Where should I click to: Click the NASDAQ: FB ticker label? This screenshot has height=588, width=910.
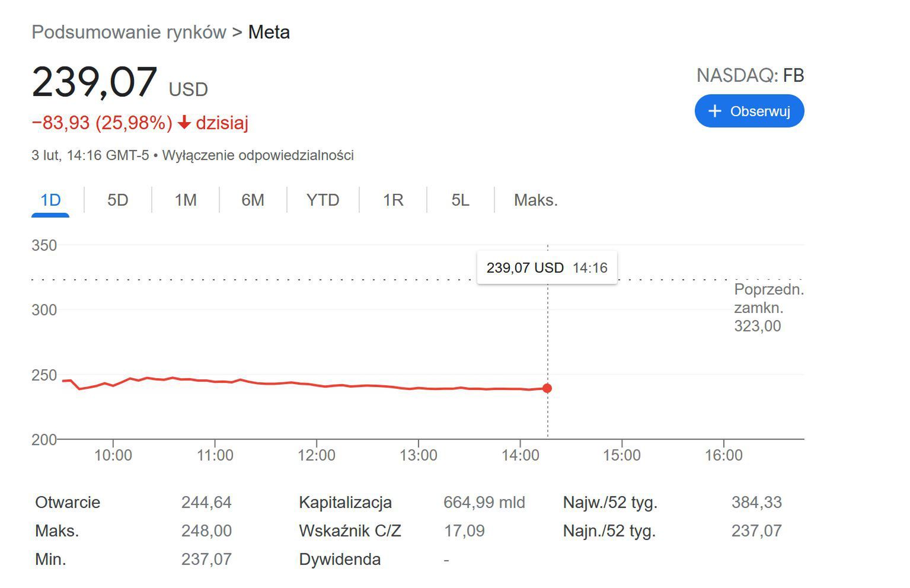click(x=750, y=75)
